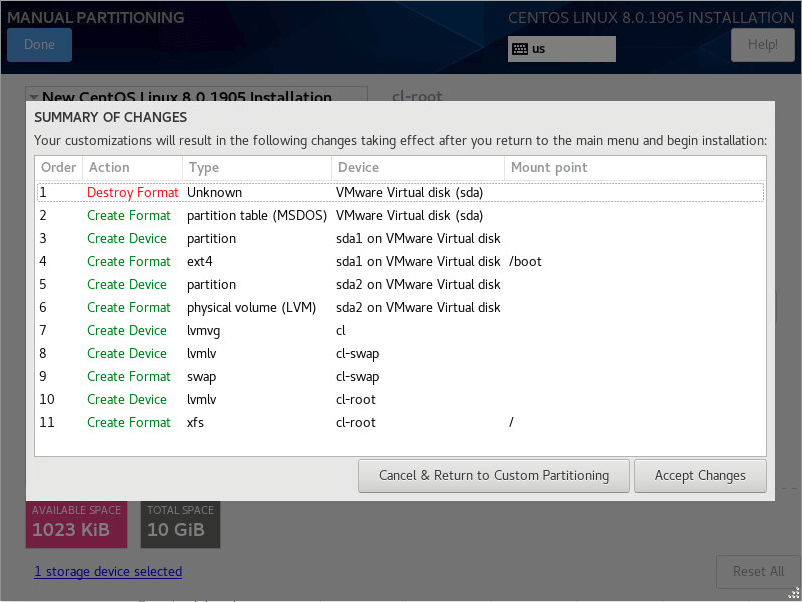Screen dimensions: 802x602
Task: Sort by the Action column header
Action: [108, 168]
